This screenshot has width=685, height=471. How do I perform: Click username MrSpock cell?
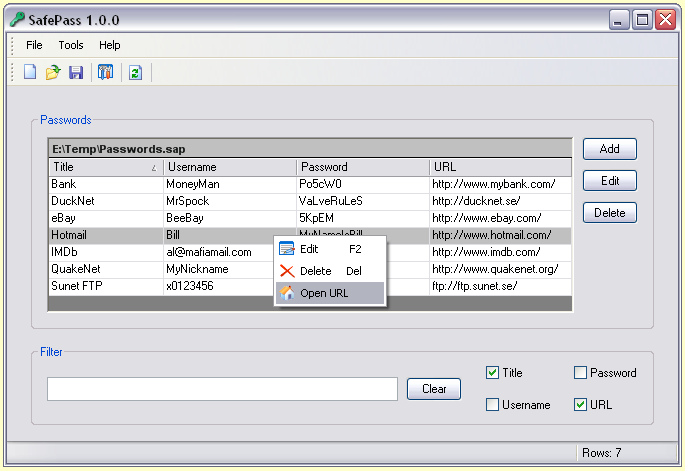[230, 201]
